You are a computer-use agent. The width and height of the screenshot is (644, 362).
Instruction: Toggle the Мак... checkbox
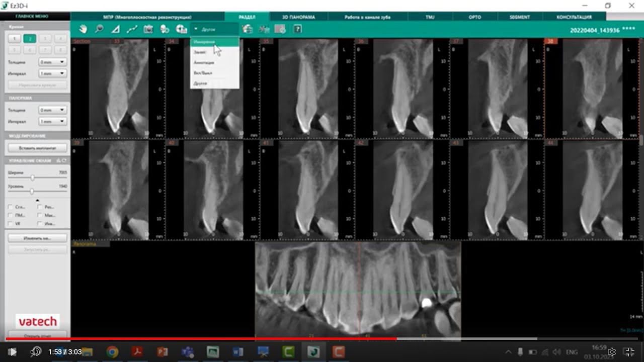tap(40, 215)
